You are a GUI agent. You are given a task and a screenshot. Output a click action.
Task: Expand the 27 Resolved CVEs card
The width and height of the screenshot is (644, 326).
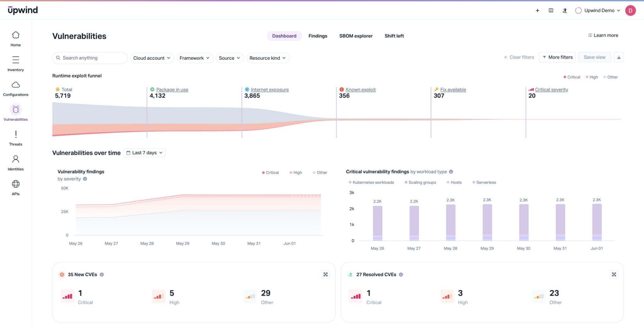point(614,274)
